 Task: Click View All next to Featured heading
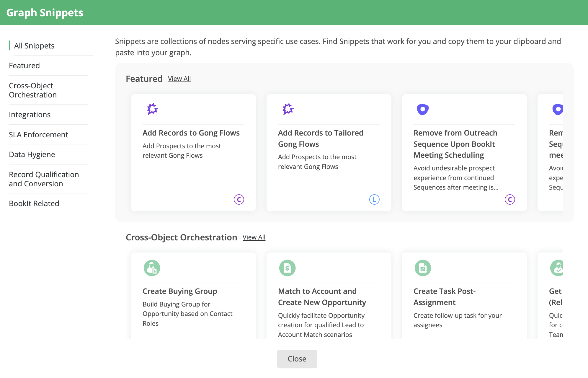[x=179, y=79]
